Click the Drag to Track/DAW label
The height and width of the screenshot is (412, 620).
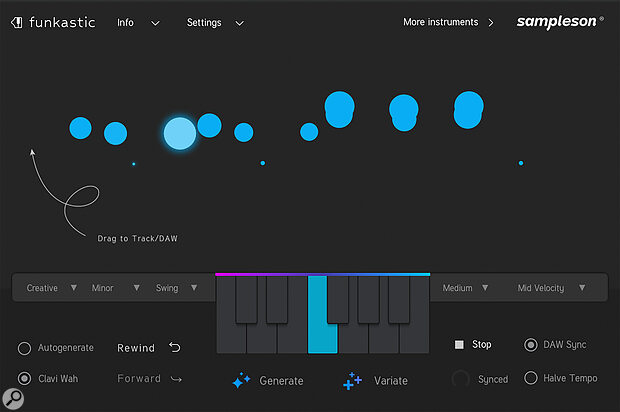pos(138,238)
